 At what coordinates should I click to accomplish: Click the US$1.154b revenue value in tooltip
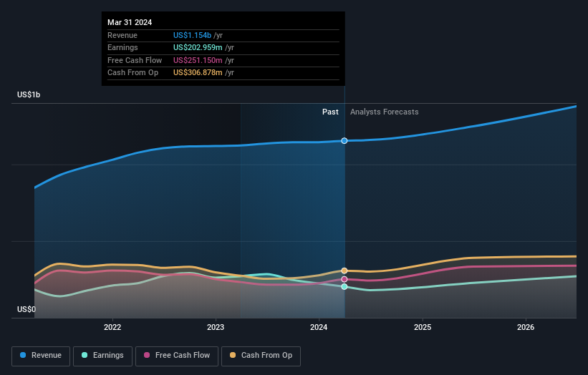click(x=192, y=35)
